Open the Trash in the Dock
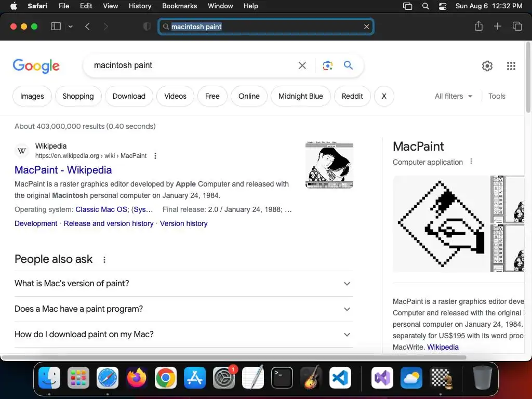The width and height of the screenshot is (532, 399). click(x=483, y=378)
